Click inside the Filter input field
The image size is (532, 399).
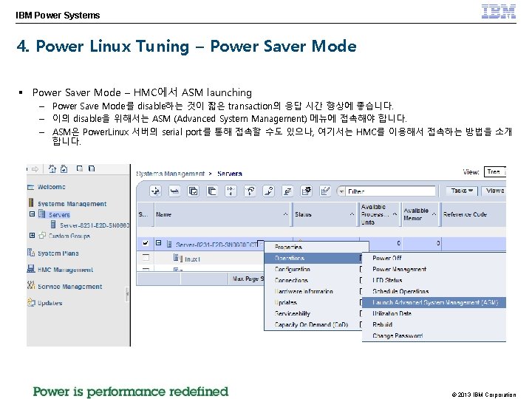coord(391,191)
